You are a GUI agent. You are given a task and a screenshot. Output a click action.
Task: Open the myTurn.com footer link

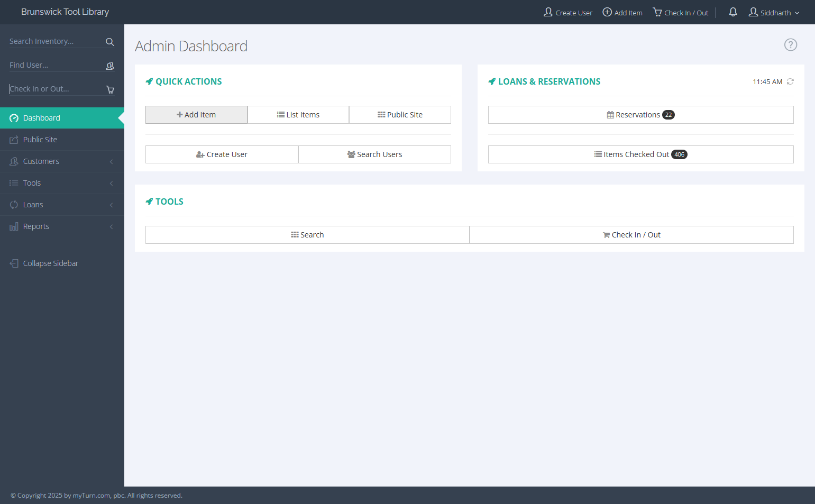pyautogui.click(x=91, y=496)
